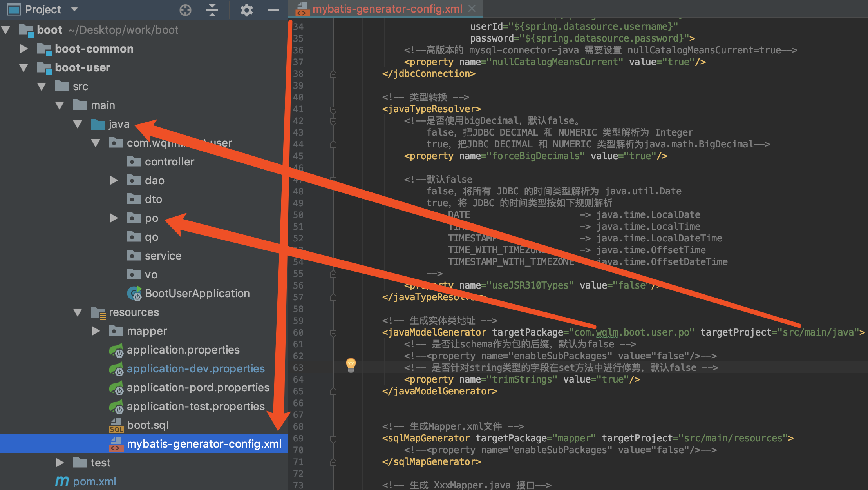The width and height of the screenshot is (868, 490).
Task: Hide the Project panel with minus icon
Action: 273,10
